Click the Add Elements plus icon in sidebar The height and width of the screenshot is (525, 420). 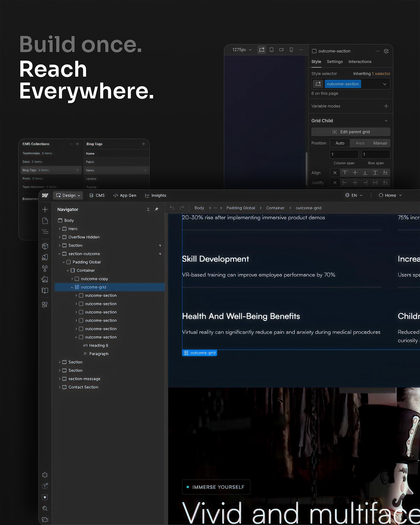click(45, 209)
